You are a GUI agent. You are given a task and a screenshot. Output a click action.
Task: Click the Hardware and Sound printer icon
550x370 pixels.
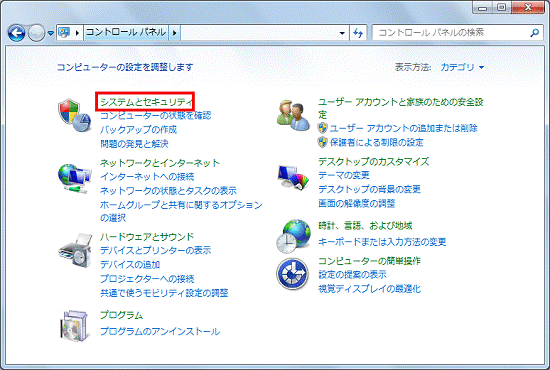coord(75,250)
